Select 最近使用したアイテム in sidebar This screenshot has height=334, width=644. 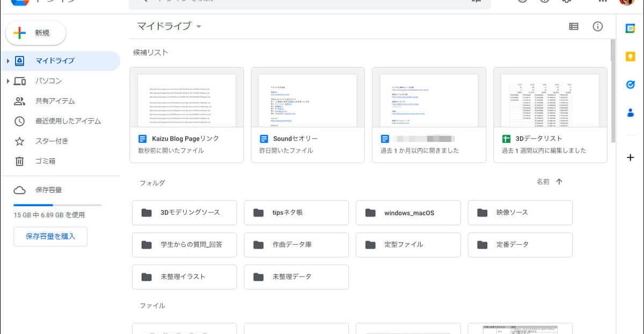(x=68, y=121)
